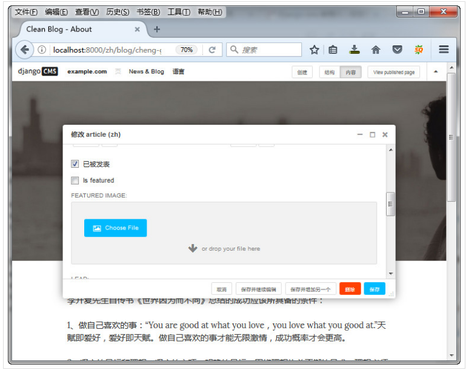The height and width of the screenshot is (370, 466).
Task: Open the example.com CMS menu
Action: 87,71
